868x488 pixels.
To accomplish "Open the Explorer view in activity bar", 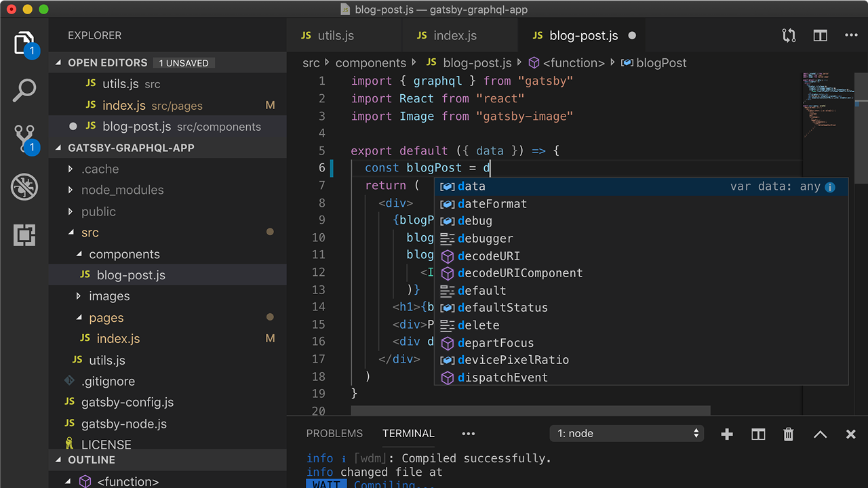I will point(24,43).
